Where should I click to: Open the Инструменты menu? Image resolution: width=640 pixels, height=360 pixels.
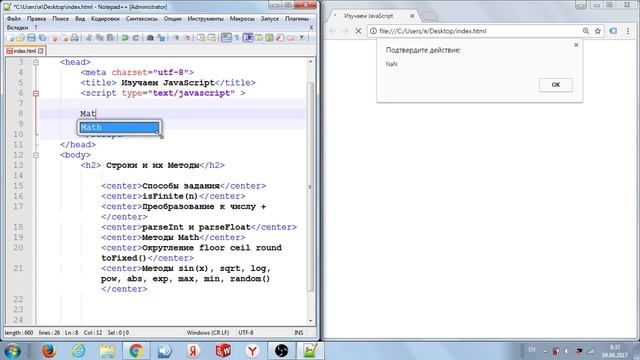(x=205, y=19)
